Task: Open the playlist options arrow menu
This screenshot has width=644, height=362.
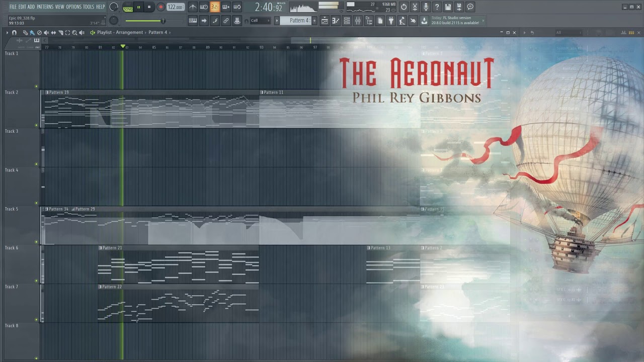Action: [x=7, y=33]
